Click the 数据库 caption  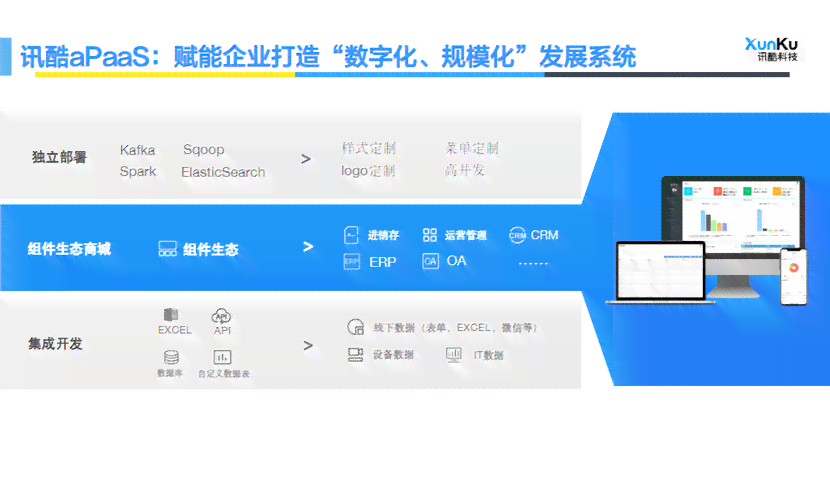(170, 373)
